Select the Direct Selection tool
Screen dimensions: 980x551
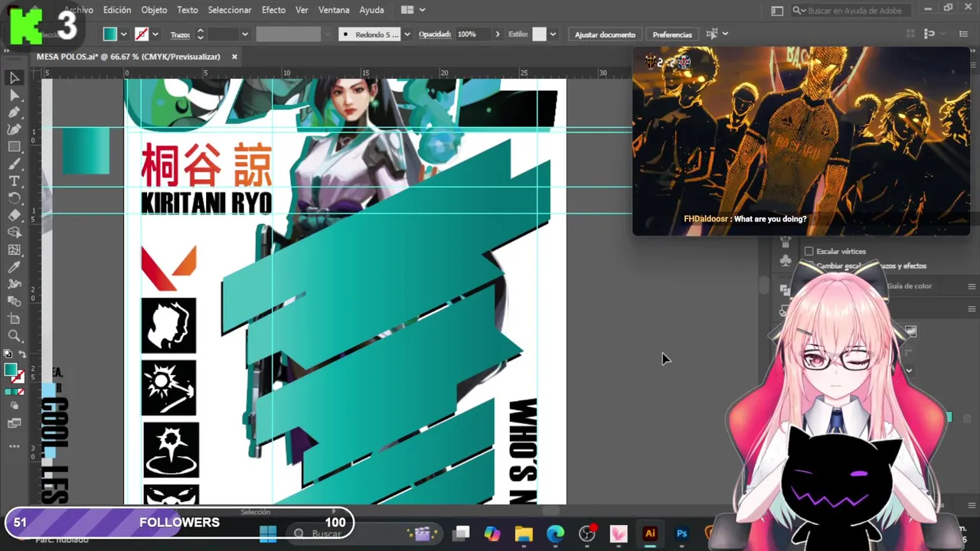[x=14, y=95]
